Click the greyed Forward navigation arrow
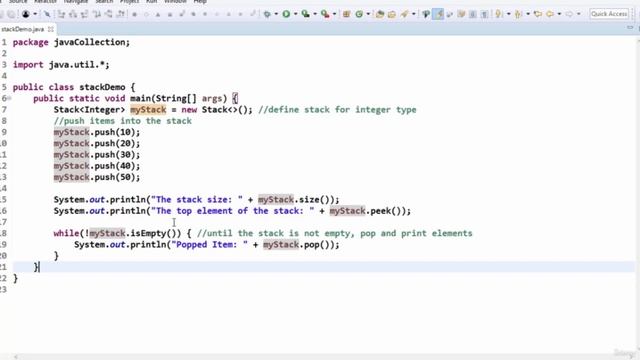640x360 pixels. [x=570, y=14]
